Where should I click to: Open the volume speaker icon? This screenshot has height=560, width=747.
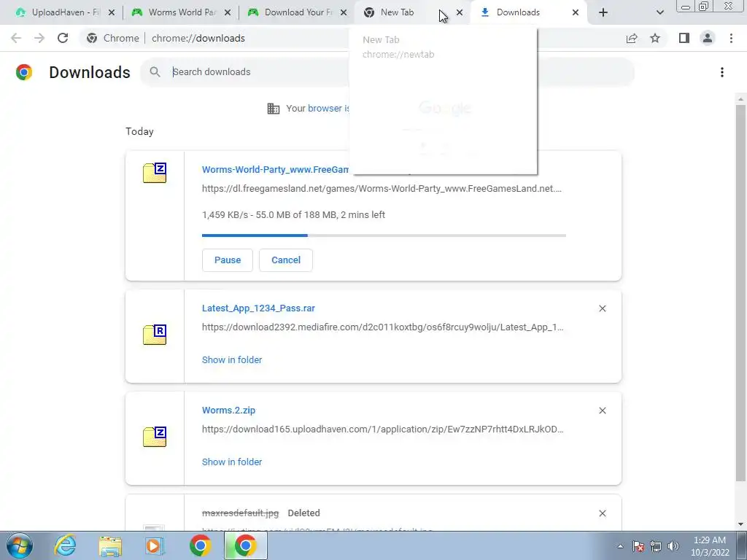point(673,546)
